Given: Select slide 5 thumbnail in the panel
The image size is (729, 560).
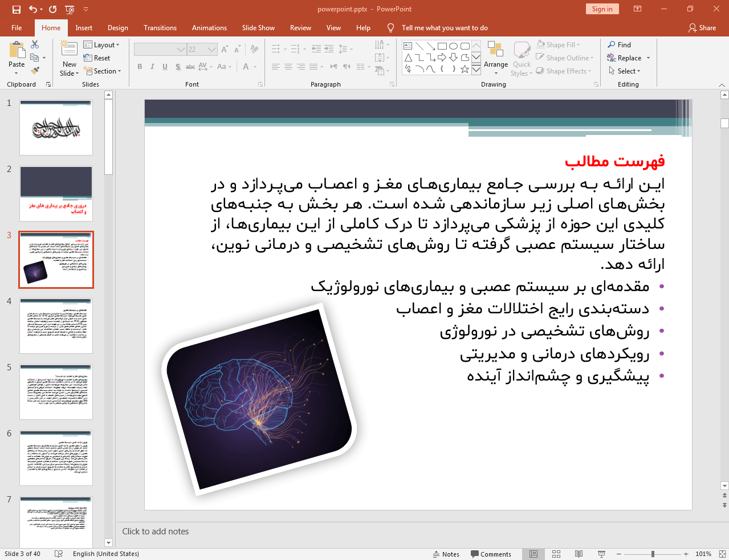Looking at the screenshot, I should pyautogui.click(x=56, y=391).
